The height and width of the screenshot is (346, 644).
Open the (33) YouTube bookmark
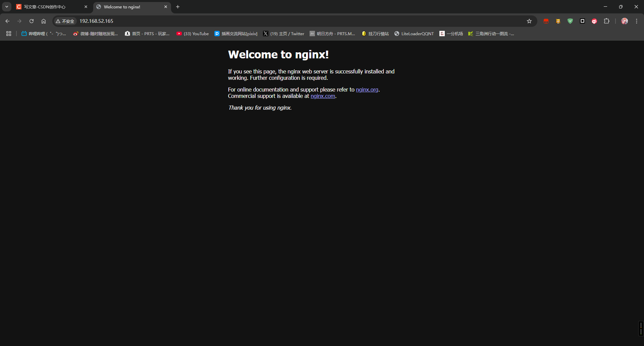click(x=193, y=34)
